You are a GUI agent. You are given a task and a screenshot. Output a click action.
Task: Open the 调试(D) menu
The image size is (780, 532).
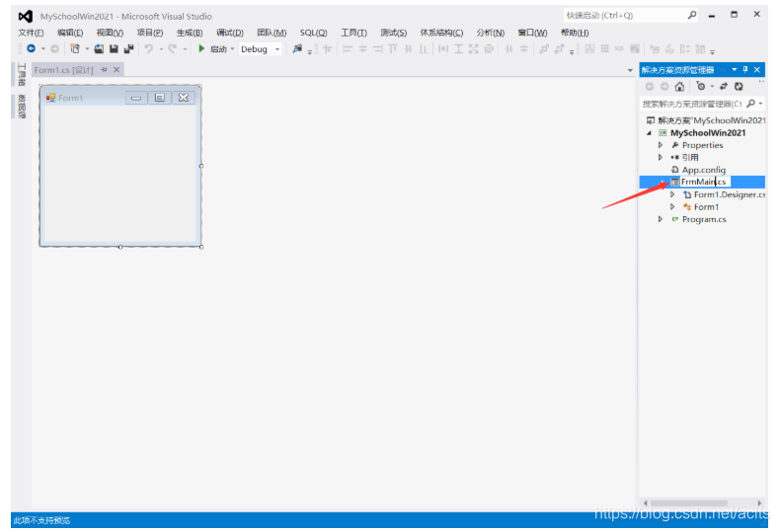[230, 33]
